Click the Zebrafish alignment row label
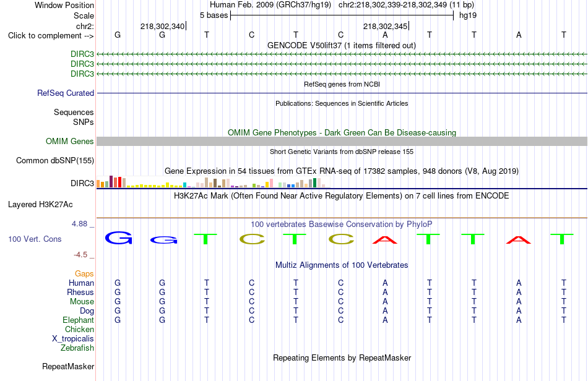 77,348
